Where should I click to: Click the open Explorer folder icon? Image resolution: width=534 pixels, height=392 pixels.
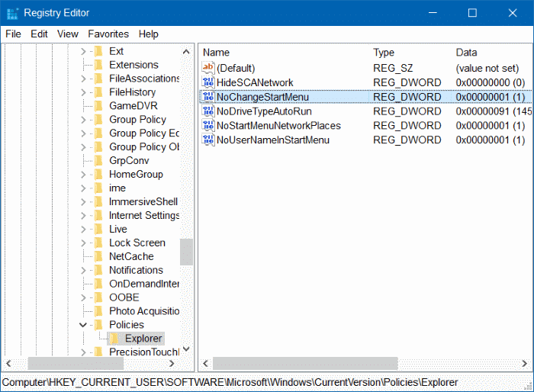tap(114, 338)
